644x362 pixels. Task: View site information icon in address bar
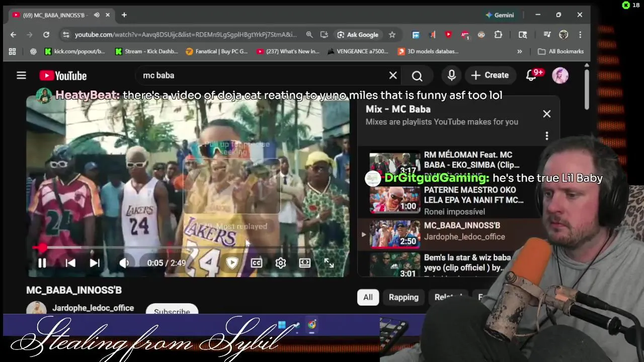click(65, 35)
